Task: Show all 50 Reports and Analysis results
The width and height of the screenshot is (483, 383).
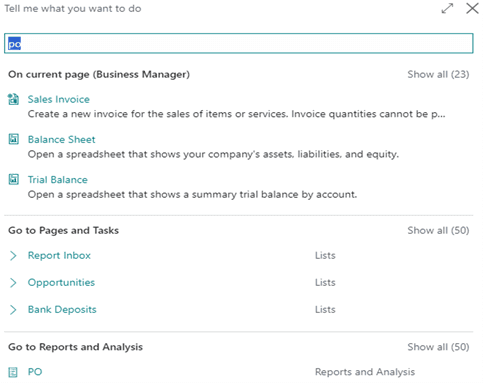Action: coord(438,347)
